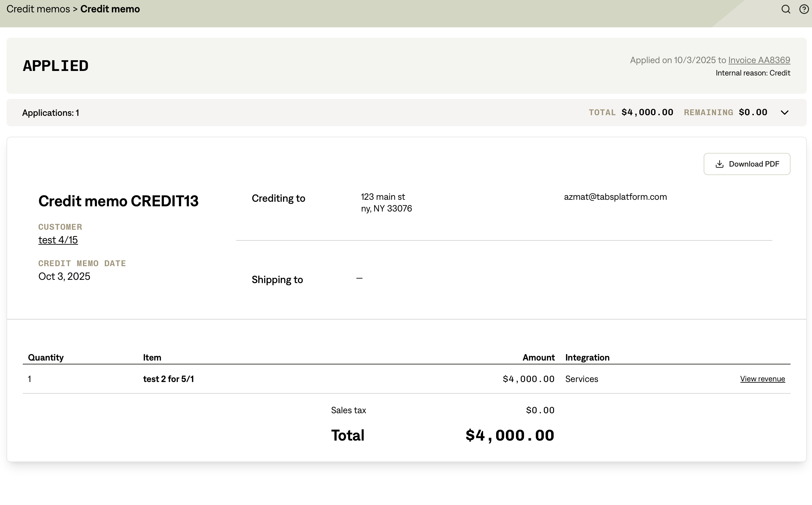Click the Amount column header
Image resolution: width=812 pixels, height=505 pixels.
(x=538, y=357)
